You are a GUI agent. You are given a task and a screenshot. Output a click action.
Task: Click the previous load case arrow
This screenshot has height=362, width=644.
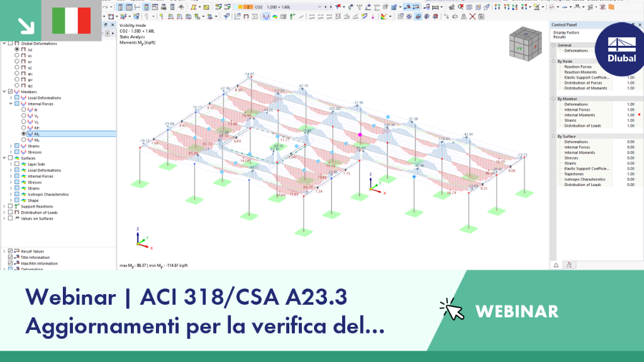point(326,7)
